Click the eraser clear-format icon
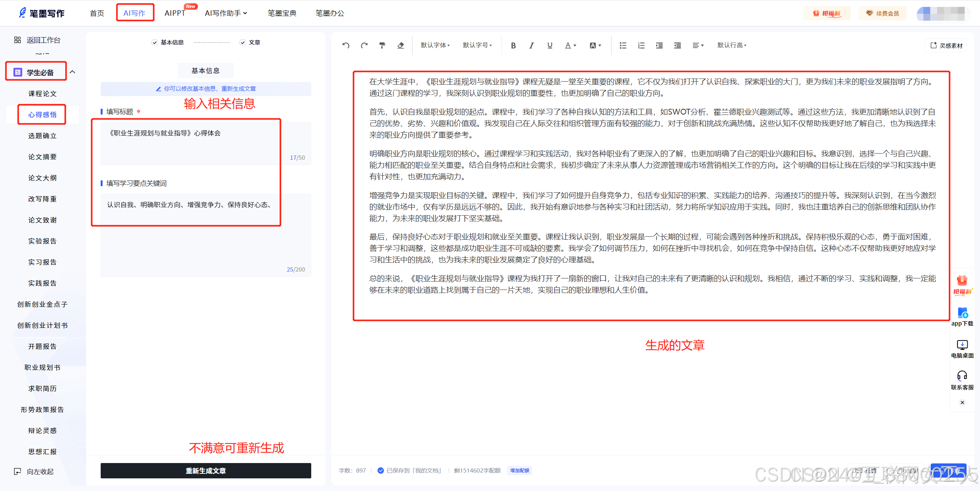 pyautogui.click(x=400, y=46)
